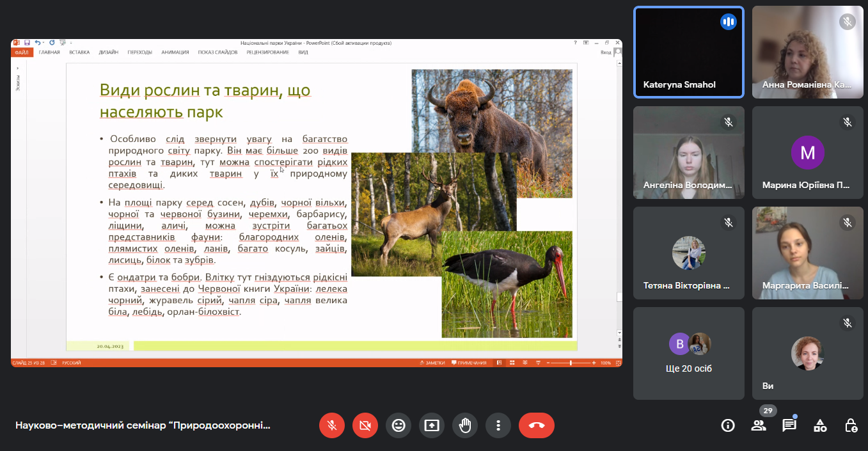Screen dimensions: 868x451
Task: Switch to the ДИЗАЙН ribbon tab
Action: click(108, 52)
